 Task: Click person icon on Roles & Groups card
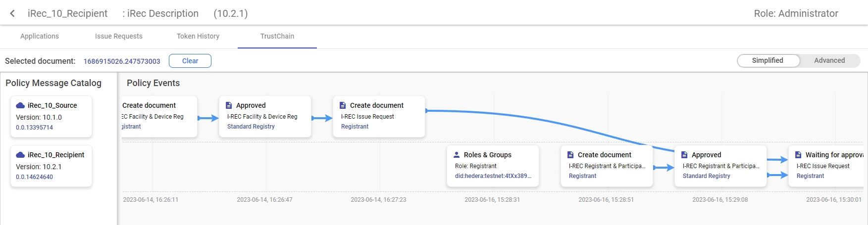tap(457, 155)
